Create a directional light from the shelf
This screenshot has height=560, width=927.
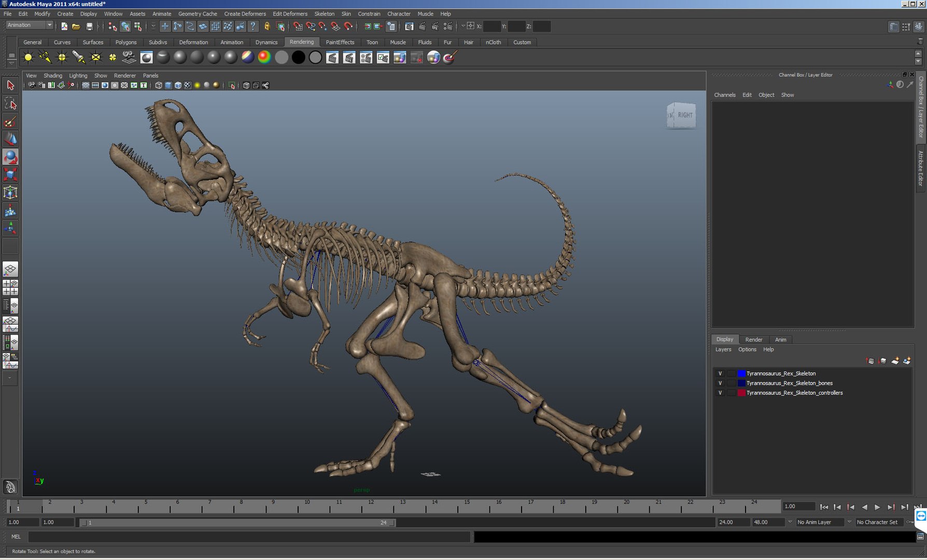(45, 58)
